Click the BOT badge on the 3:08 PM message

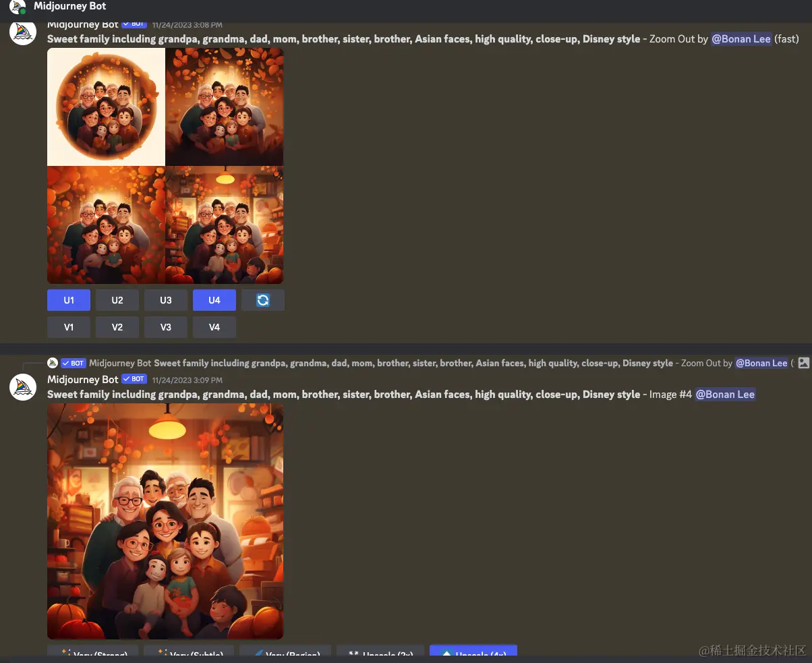(x=134, y=24)
